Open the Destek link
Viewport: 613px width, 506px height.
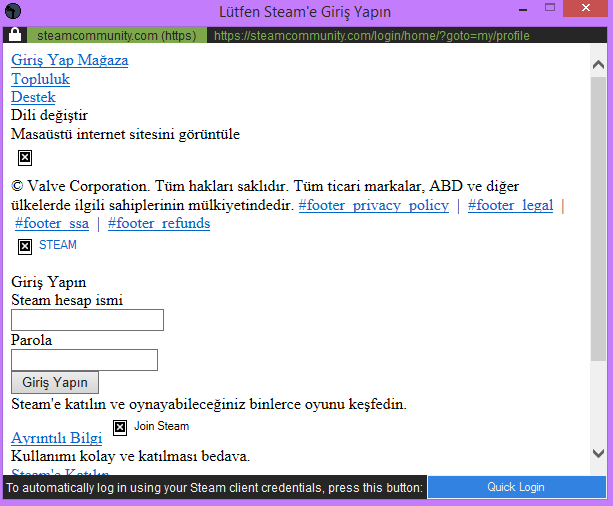tap(33, 97)
